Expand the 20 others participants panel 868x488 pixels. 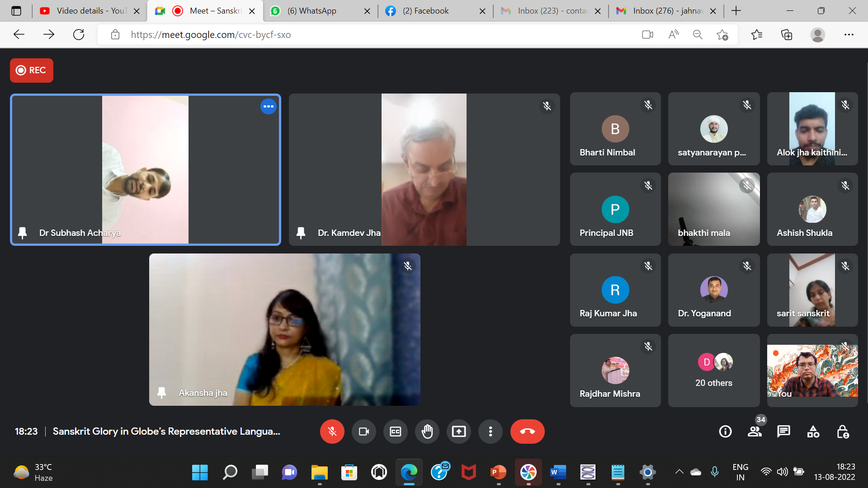(713, 370)
